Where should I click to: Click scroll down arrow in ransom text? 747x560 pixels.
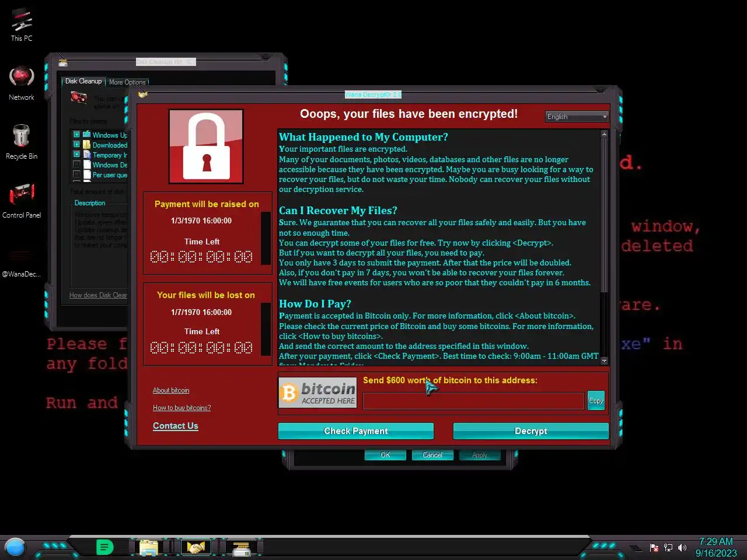[604, 361]
